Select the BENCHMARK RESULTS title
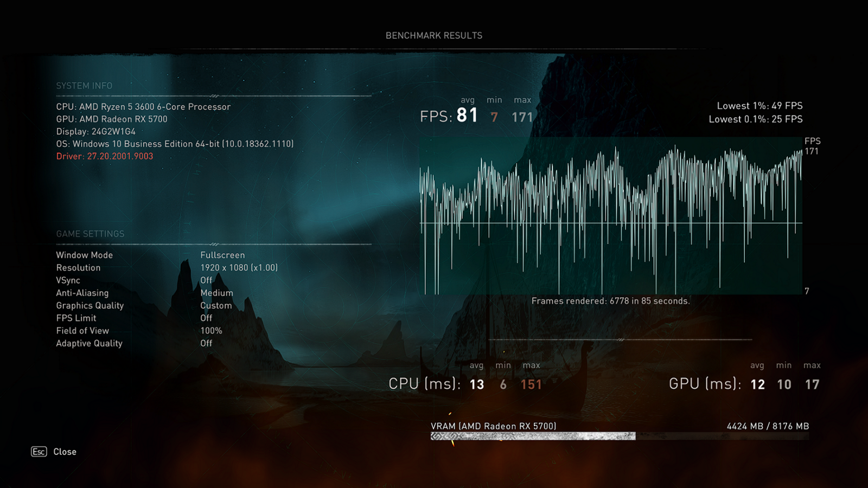The width and height of the screenshot is (868, 488). click(434, 35)
